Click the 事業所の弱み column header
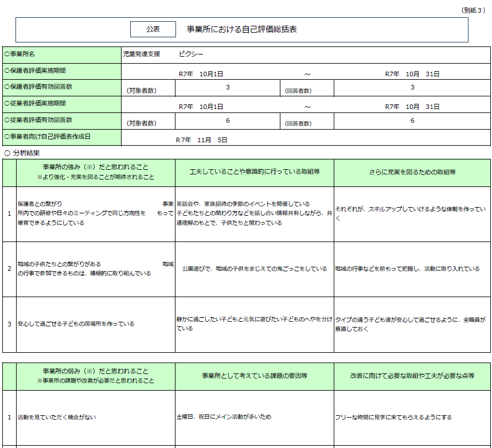Viewport: 492px width, 448px height. tap(95, 376)
